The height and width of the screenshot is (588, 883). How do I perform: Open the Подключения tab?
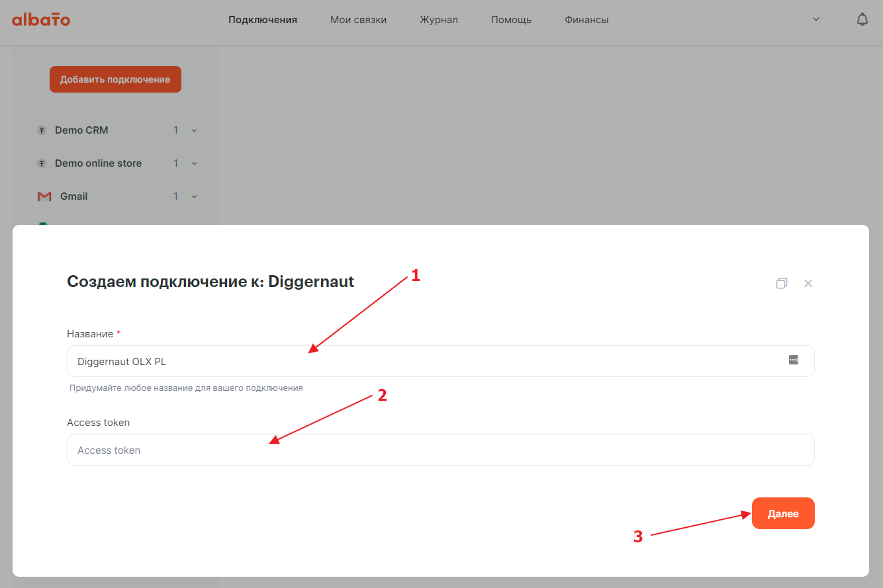pyautogui.click(x=263, y=20)
